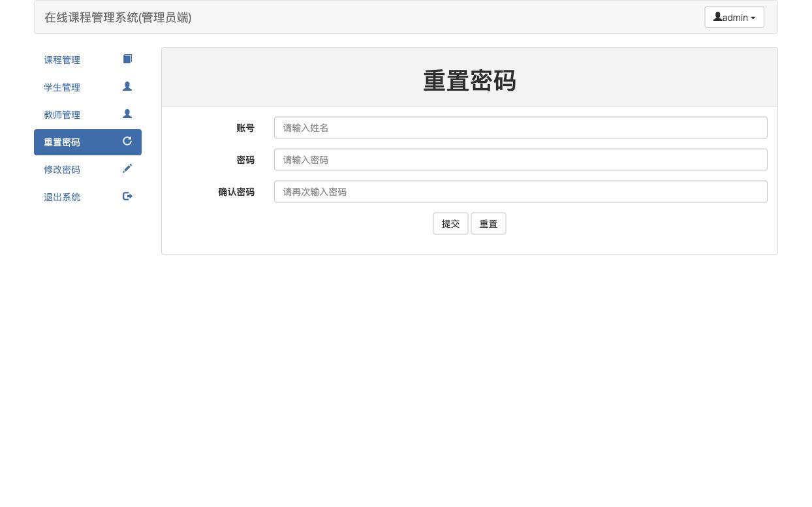
Task: Focus the 密码 input field
Action: [x=520, y=160]
